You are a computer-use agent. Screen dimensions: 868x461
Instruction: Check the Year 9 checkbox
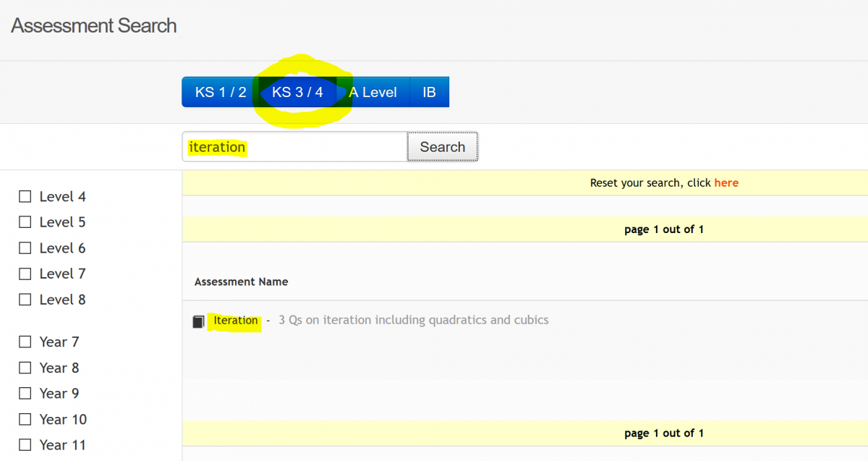pos(25,394)
